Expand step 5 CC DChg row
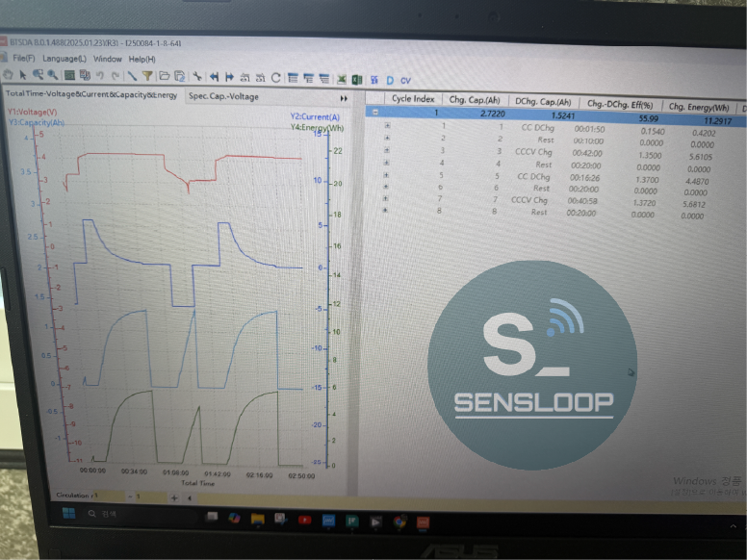 (387, 176)
